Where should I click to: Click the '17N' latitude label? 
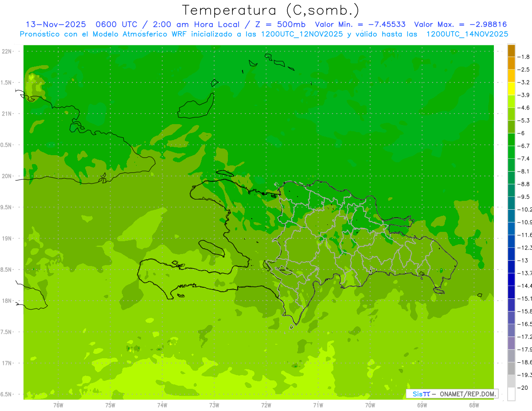tap(7, 363)
